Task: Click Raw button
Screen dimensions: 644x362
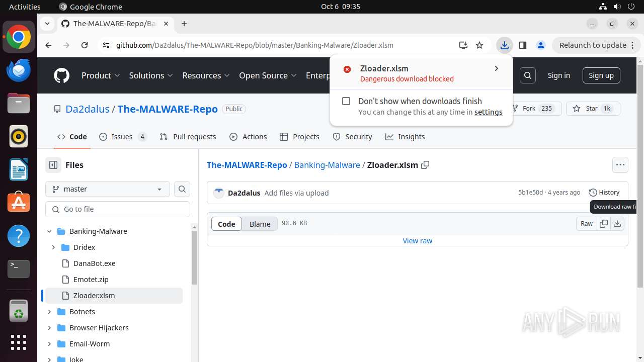Action: [x=587, y=224]
